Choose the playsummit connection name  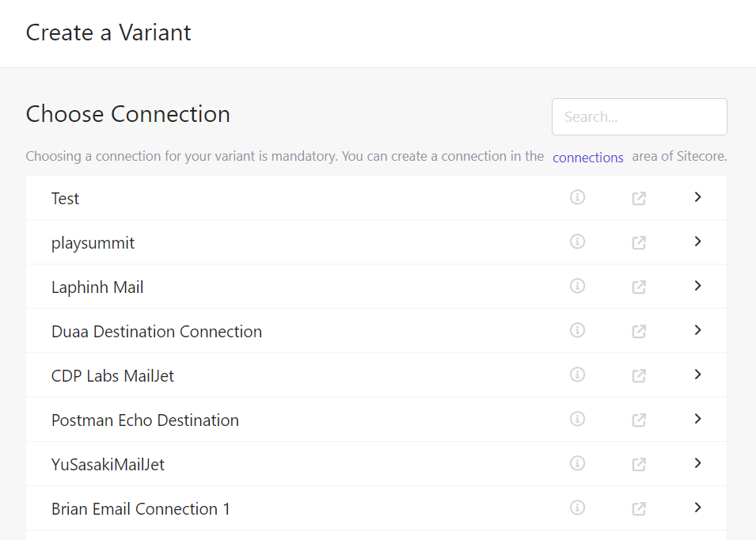click(93, 243)
